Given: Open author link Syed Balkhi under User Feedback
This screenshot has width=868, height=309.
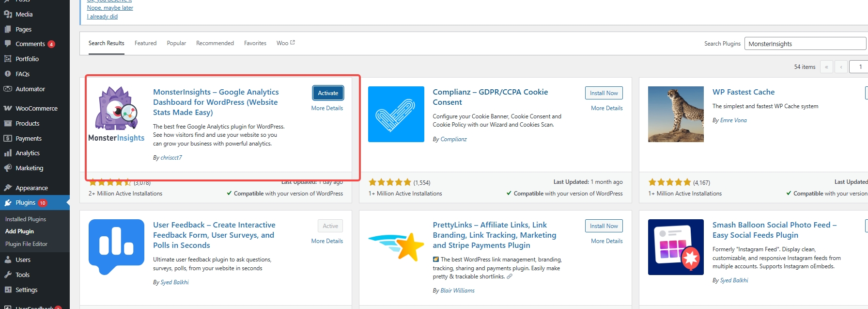Looking at the screenshot, I should (x=174, y=282).
